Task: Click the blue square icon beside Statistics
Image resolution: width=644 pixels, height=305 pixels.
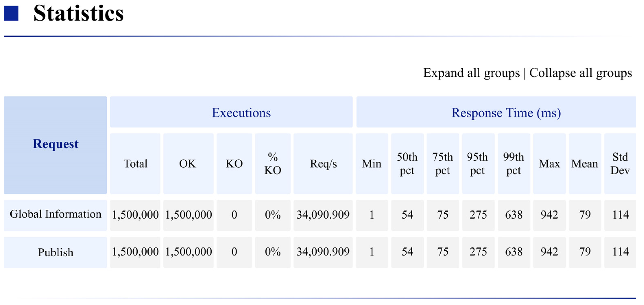Action: [x=11, y=13]
